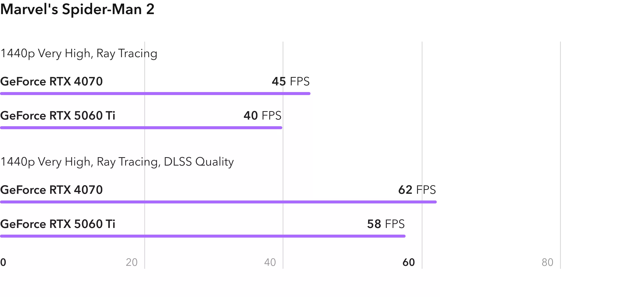Select the 40 FPS value
The image size is (644, 297).
262,116
